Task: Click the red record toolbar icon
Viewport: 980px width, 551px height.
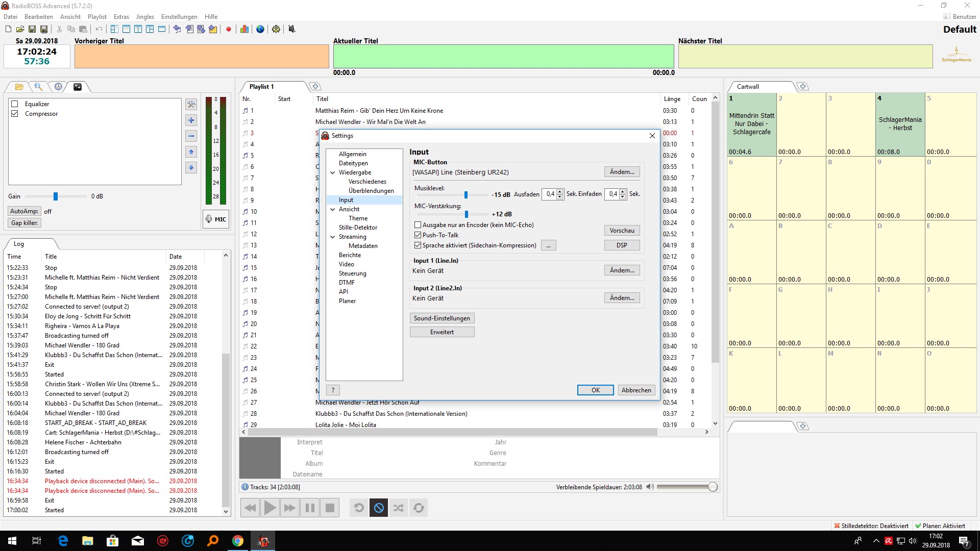Action: 229,29
